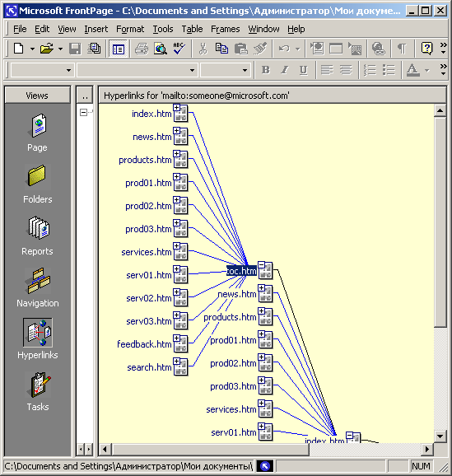
Task: Click the Font Color button
Action: [413, 70]
